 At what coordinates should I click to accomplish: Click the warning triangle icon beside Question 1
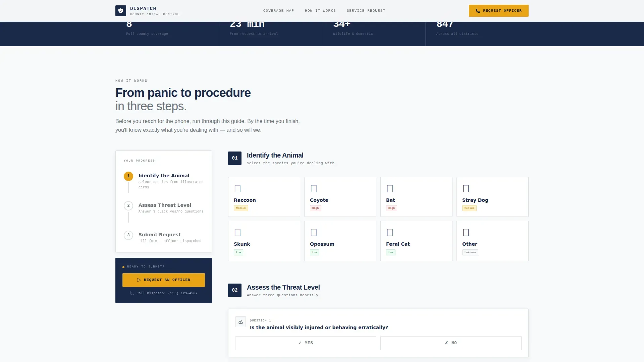point(240,322)
